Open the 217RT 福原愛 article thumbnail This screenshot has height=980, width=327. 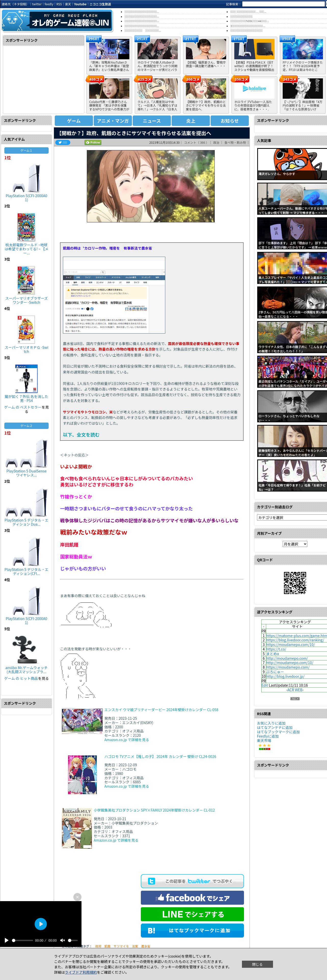tap(206, 49)
